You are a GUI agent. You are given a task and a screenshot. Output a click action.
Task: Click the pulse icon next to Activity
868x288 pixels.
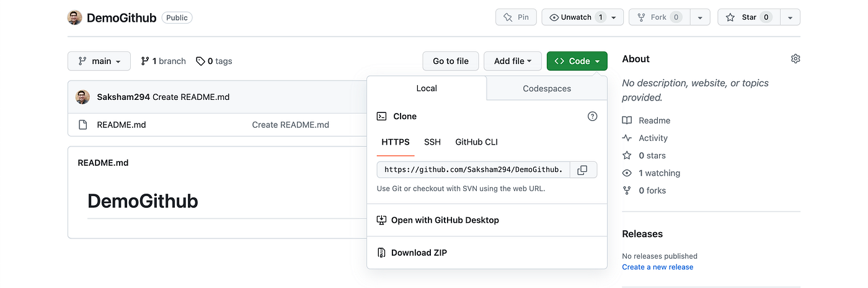627,138
